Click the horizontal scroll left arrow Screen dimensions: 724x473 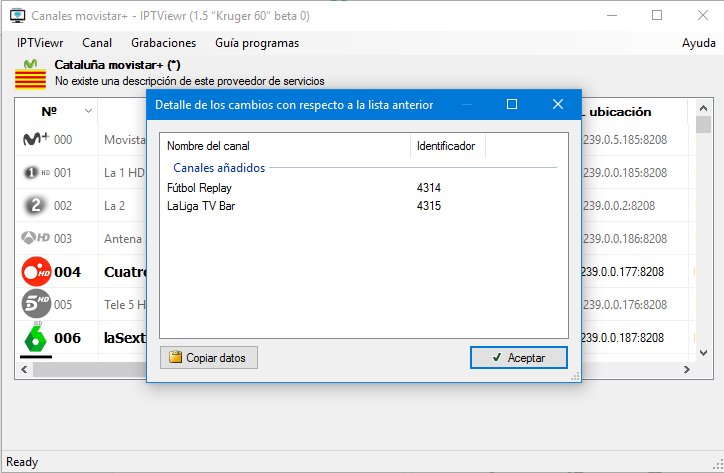pos(24,370)
